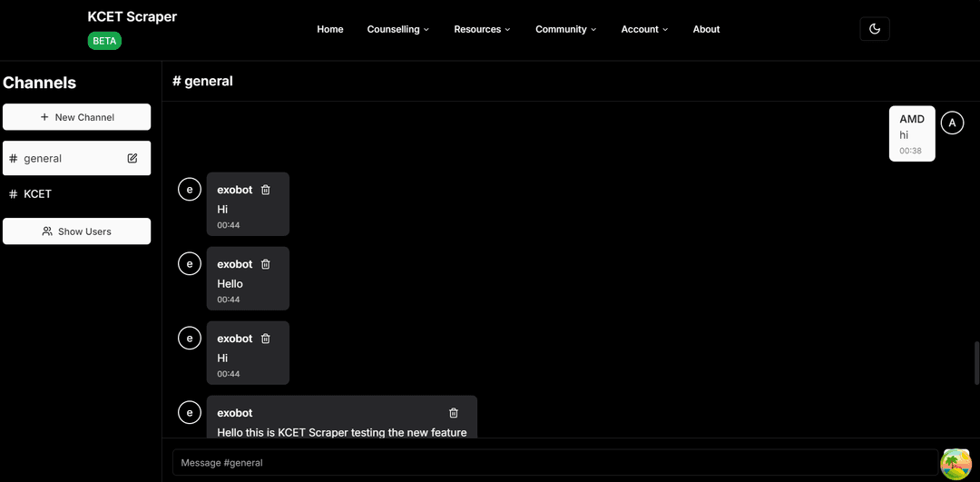Click trash icon on exobot "Hello" message

coord(266,264)
